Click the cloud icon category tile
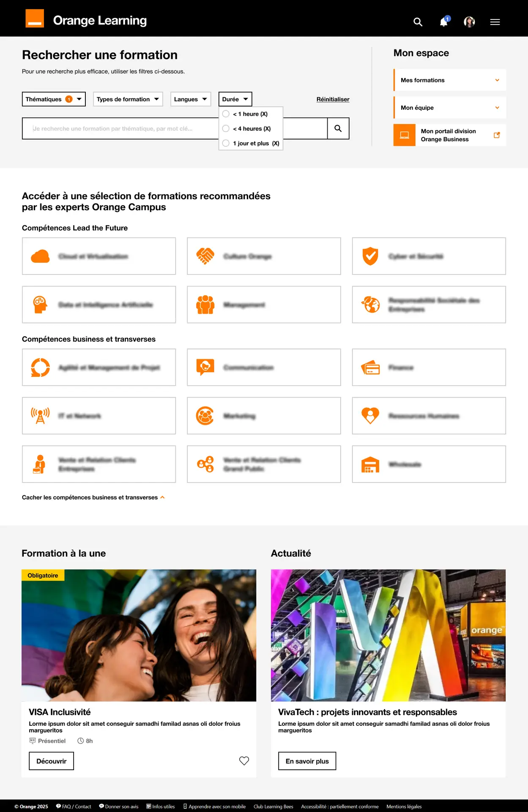This screenshot has width=528, height=812. [99, 256]
